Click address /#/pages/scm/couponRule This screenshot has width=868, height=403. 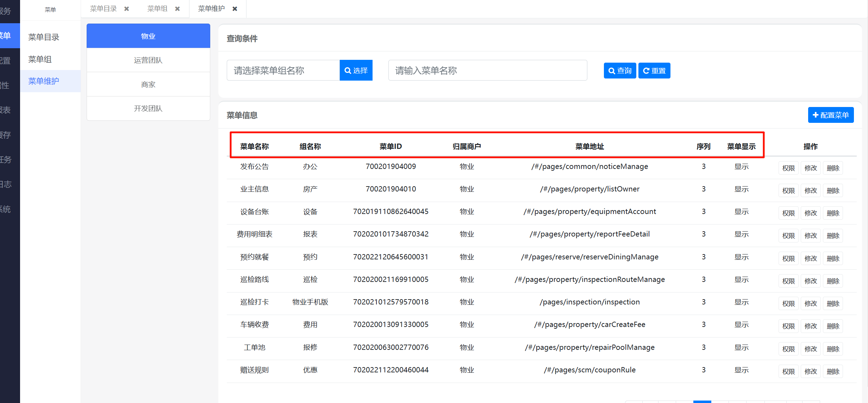[x=589, y=370]
